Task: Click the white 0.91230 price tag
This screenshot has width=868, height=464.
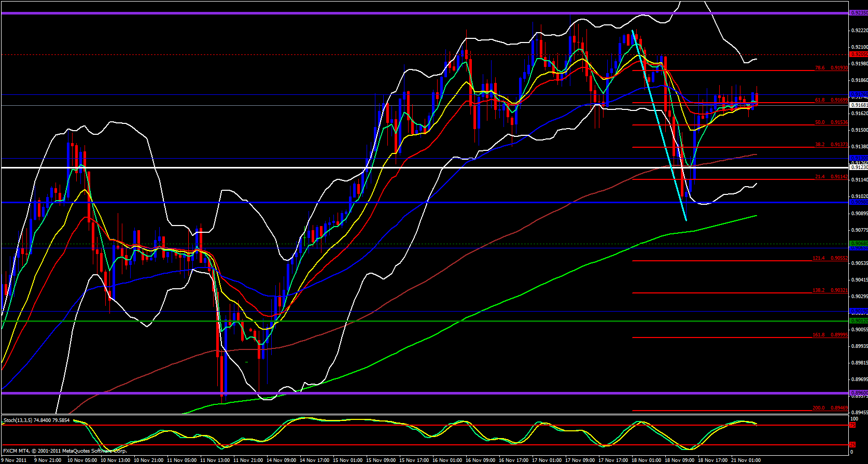Action: coord(858,167)
